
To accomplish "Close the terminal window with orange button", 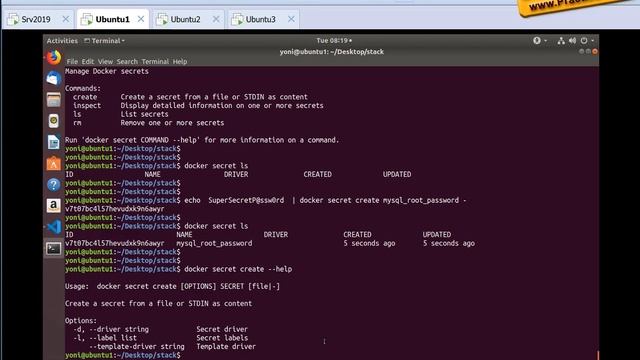I will 595,51.
